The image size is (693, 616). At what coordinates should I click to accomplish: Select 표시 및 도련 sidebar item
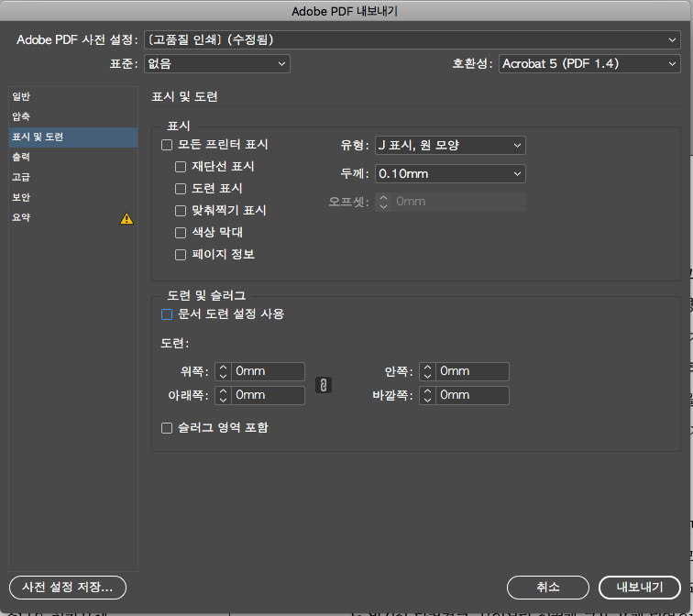pos(73,137)
